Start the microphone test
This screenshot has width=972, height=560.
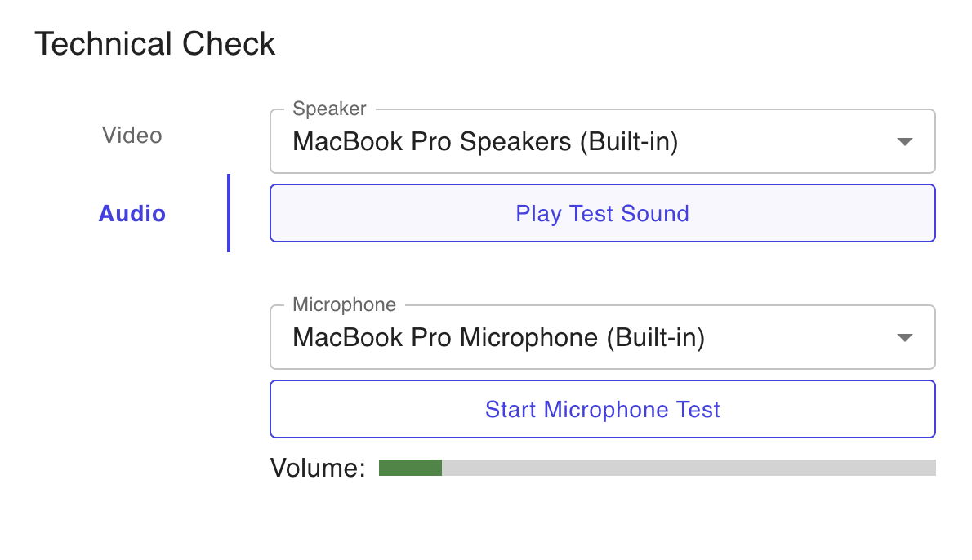(x=602, y=409)
